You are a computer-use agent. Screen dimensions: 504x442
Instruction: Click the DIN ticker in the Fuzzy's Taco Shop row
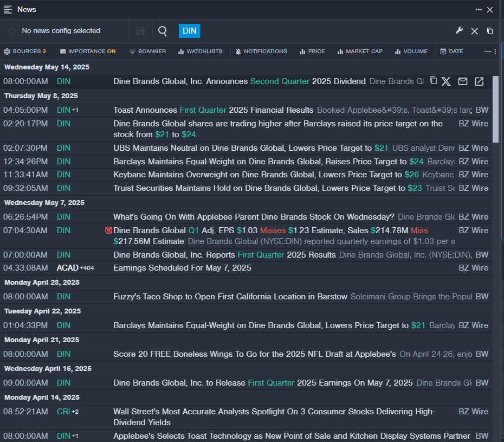click(63, 297)
